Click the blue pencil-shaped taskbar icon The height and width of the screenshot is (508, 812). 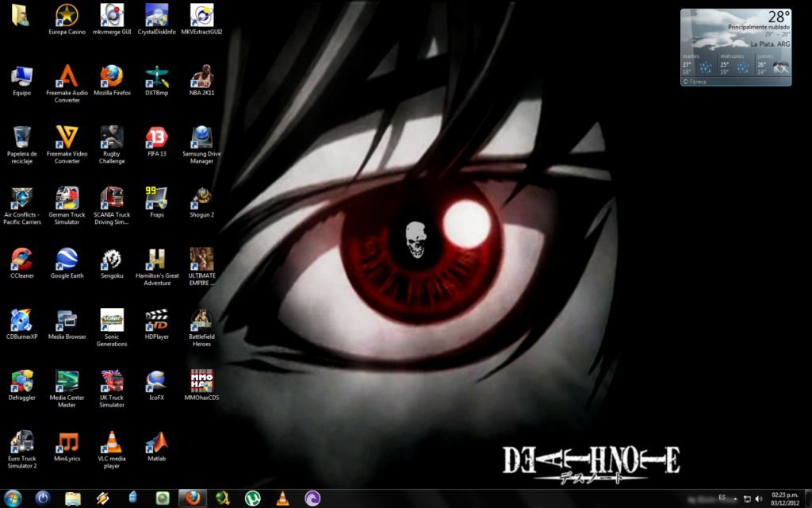click(132, 498)
